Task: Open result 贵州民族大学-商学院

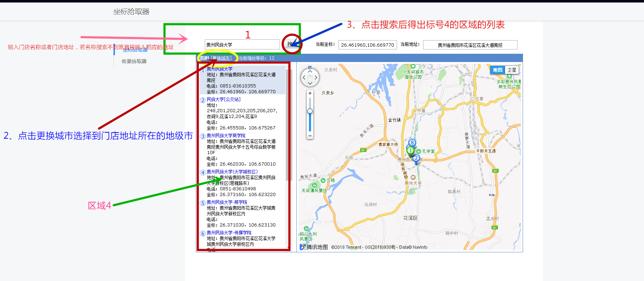Action: click(227, 202)
